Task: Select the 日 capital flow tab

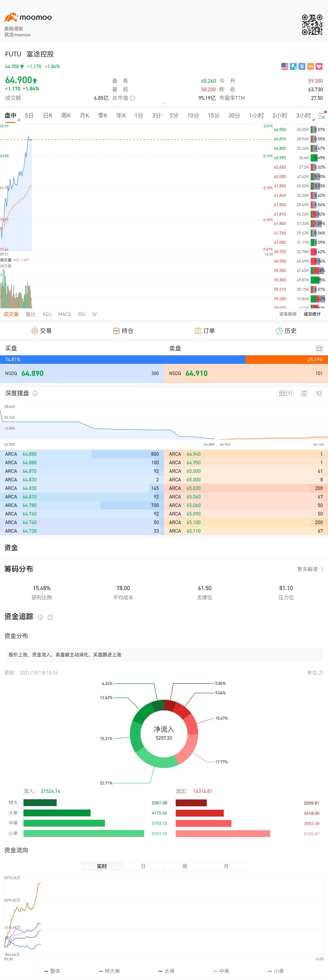Action: tap(143, 866)
